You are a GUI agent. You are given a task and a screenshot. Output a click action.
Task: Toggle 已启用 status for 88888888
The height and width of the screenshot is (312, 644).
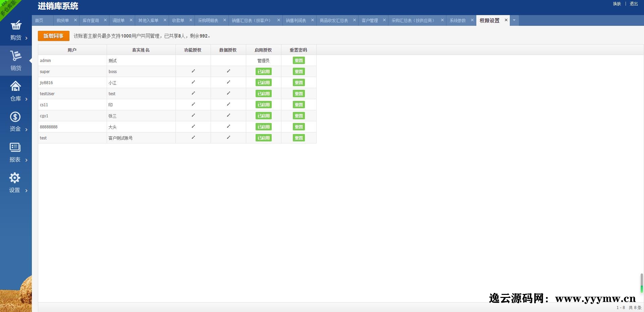click(x=264, y=127)
